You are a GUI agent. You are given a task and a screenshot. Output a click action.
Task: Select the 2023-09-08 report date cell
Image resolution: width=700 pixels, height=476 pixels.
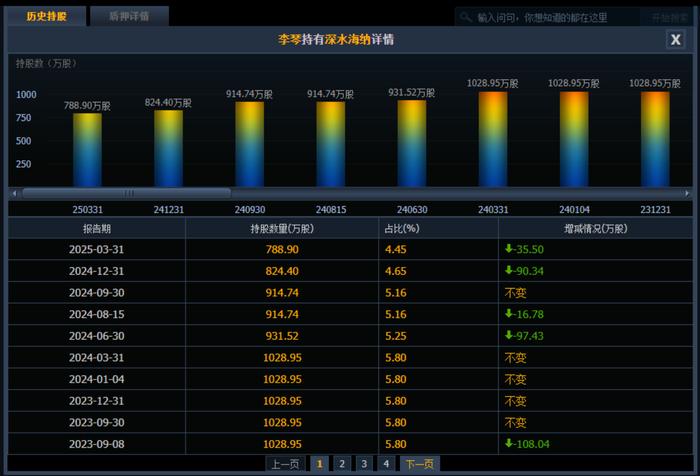[x=96, y=444]
